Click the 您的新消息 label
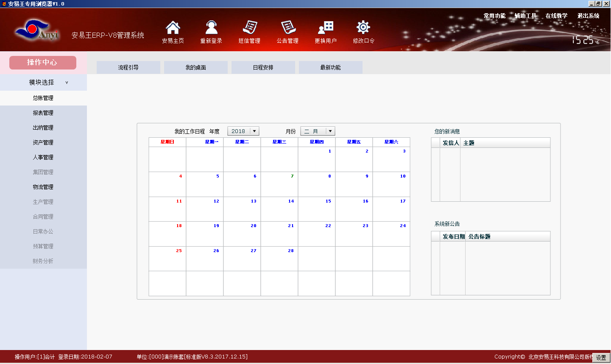The width and height of the screenshot is (611, 364). [x=447, y=131]
